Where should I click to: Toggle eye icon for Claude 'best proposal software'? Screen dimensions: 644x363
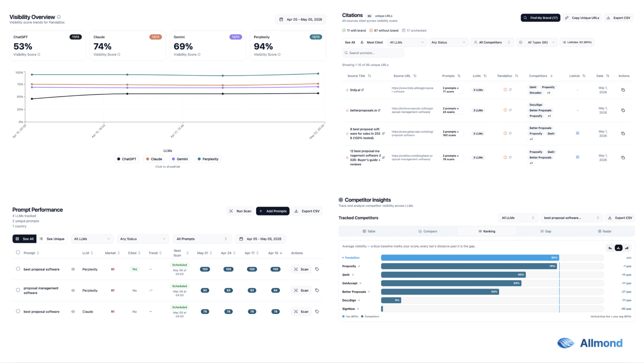(73, 311)
